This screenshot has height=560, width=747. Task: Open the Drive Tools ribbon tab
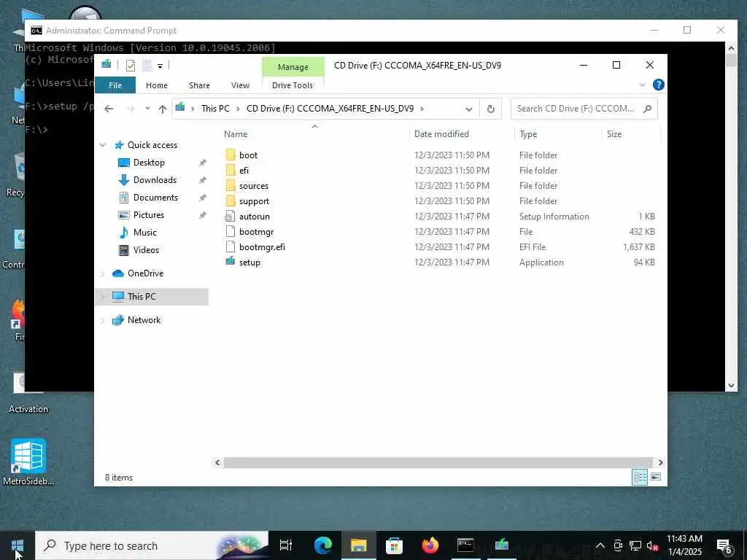click(x=293, y=85)
